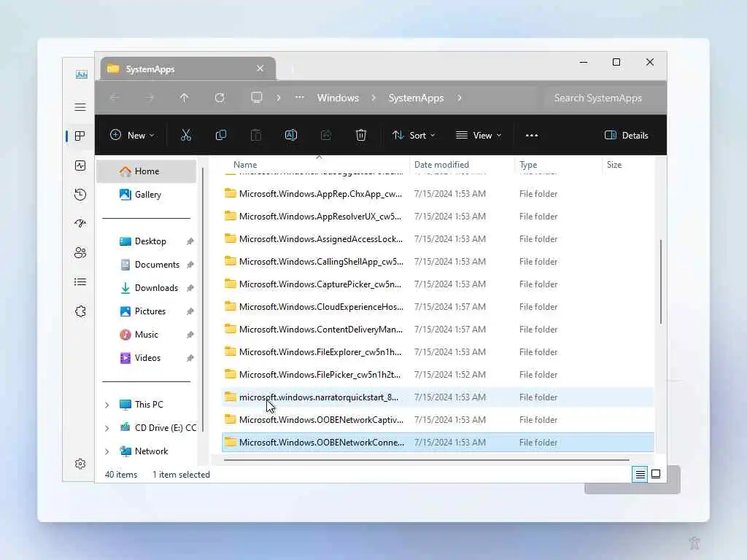Select the history clock sidebar icon
The height and width of the screenshot is (560, 747).
(80, 194)
